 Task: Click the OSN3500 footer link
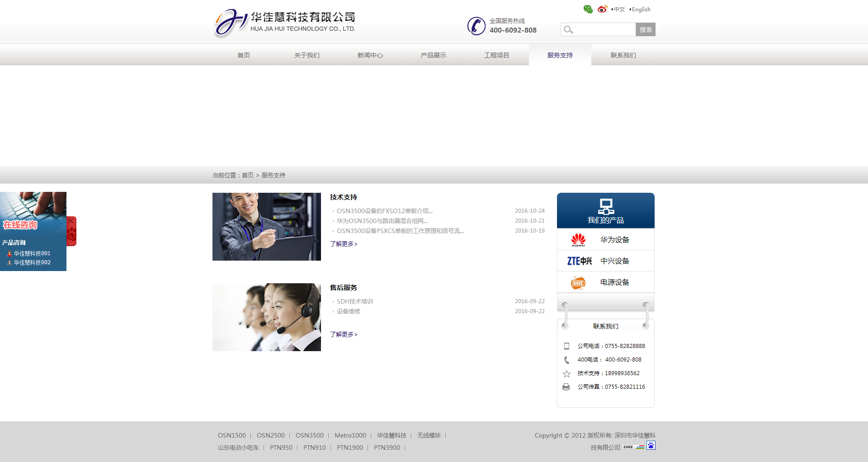tap(310, 436)
